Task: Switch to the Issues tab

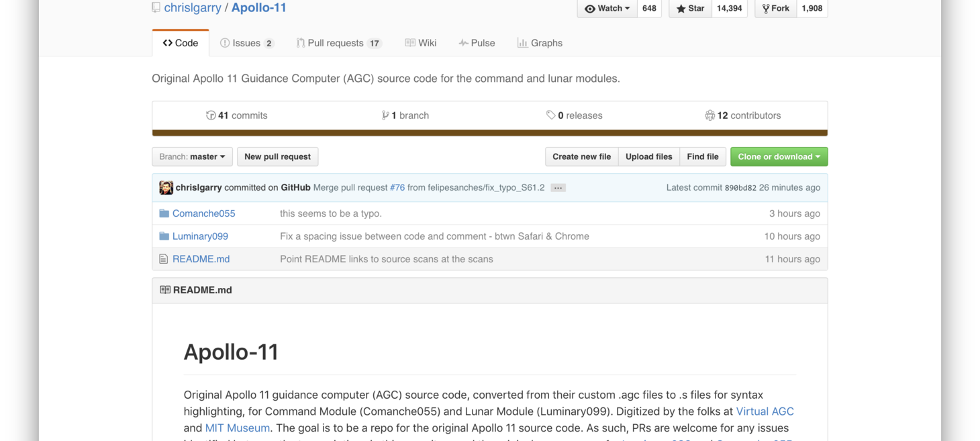Action: [247, 43]
